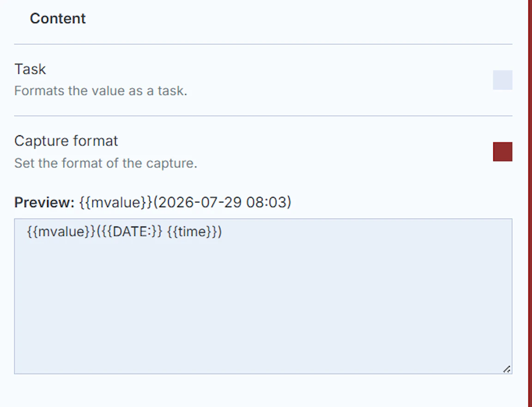Place cursor on {{time}} token in text area
This screenshot has height=407, width=532.
pos(193,232)
